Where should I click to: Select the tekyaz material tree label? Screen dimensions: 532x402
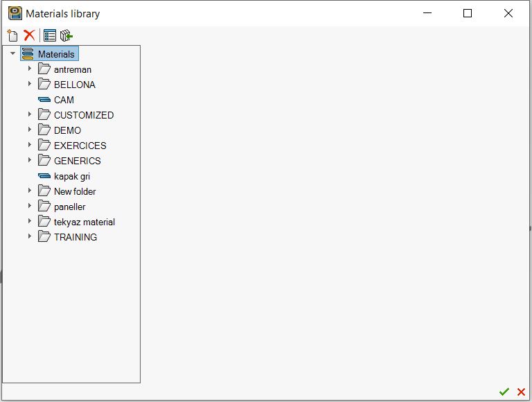tap(85, 222)
